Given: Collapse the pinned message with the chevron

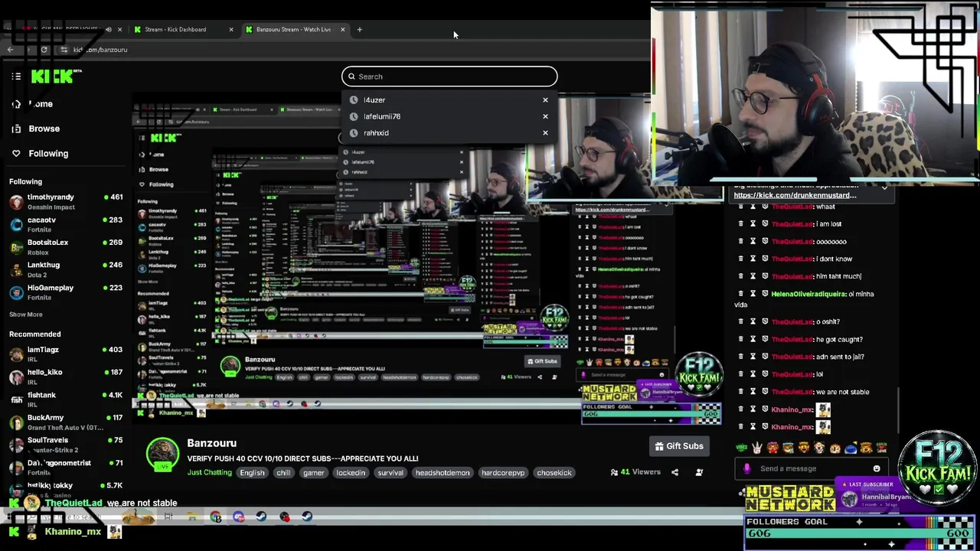Looking at the screenshot, I should click(x=884, y=187).
